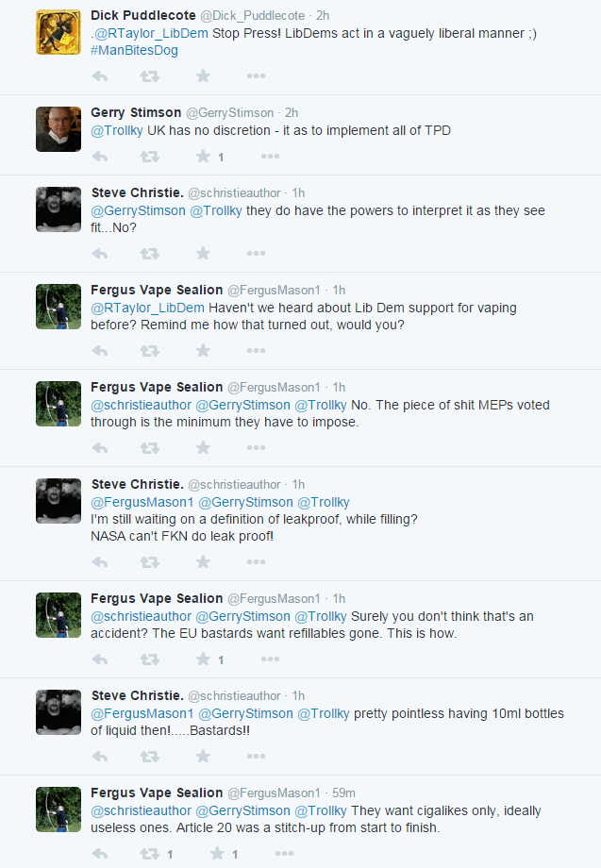
Task: Open Fergus Vape Sealion's avatar on 59m tweet
Action: pyautogui.click(x=58, y=810)
